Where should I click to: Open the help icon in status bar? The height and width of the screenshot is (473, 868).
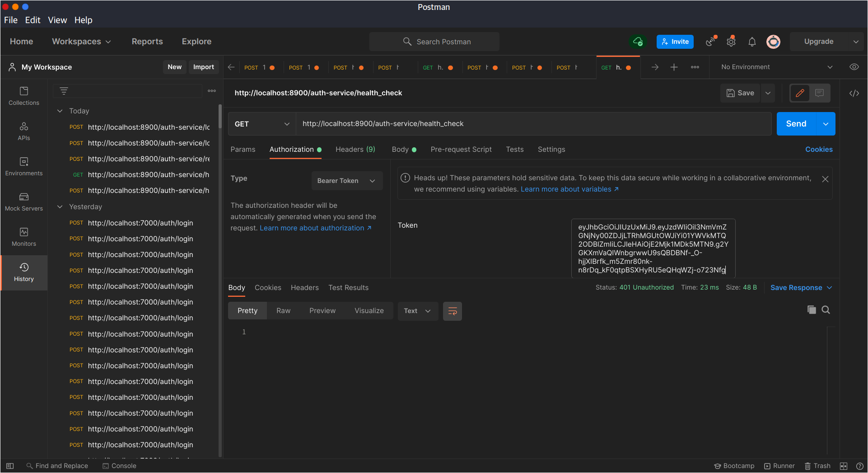(x=860, y=466)
